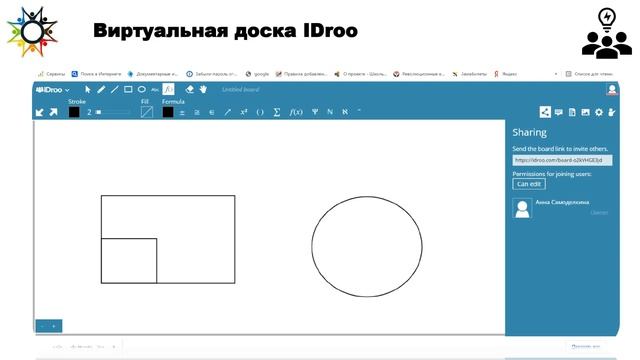This screenshot has width=640, height=360.
Task: Open the Can edit permissions dropdown
Action: pyautogui.click(x=529, y=184)
